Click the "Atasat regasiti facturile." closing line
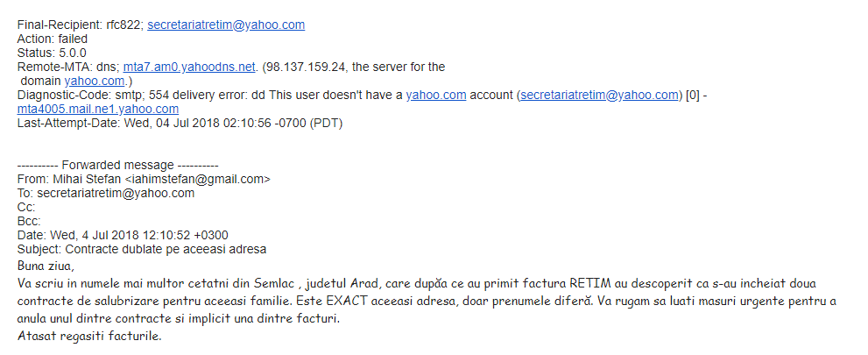 [89, 336]
